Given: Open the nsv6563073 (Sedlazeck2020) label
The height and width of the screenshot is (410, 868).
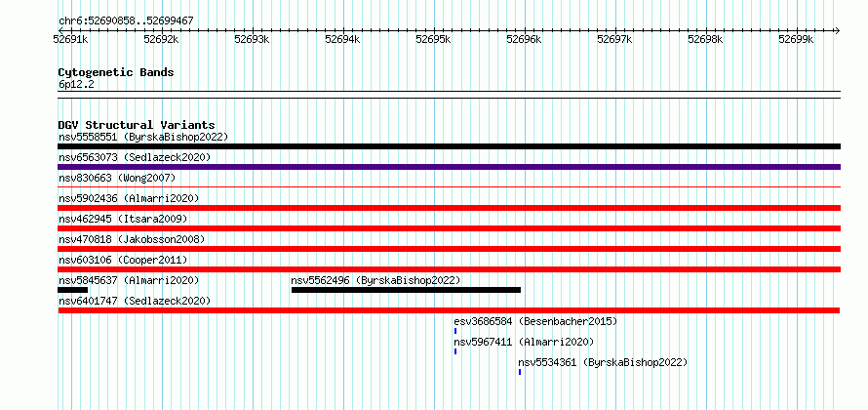Looking at the screenshot, I should [135, 157].
